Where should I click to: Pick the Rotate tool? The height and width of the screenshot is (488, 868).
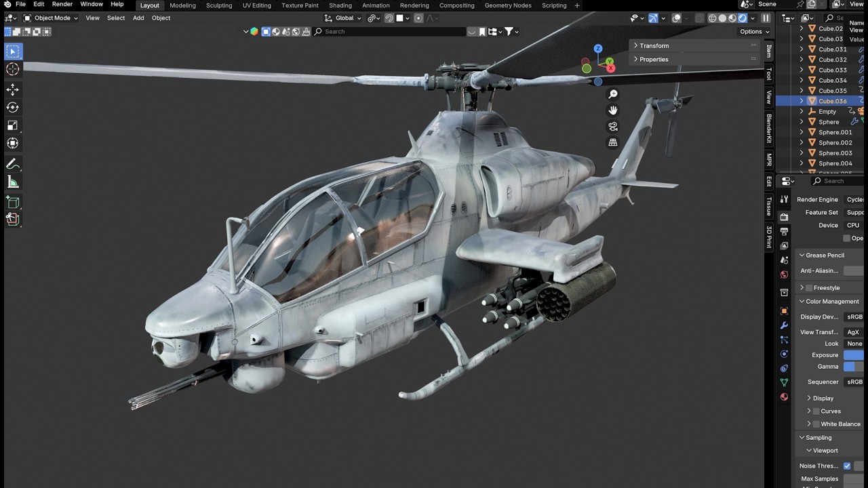pos(12,107)
